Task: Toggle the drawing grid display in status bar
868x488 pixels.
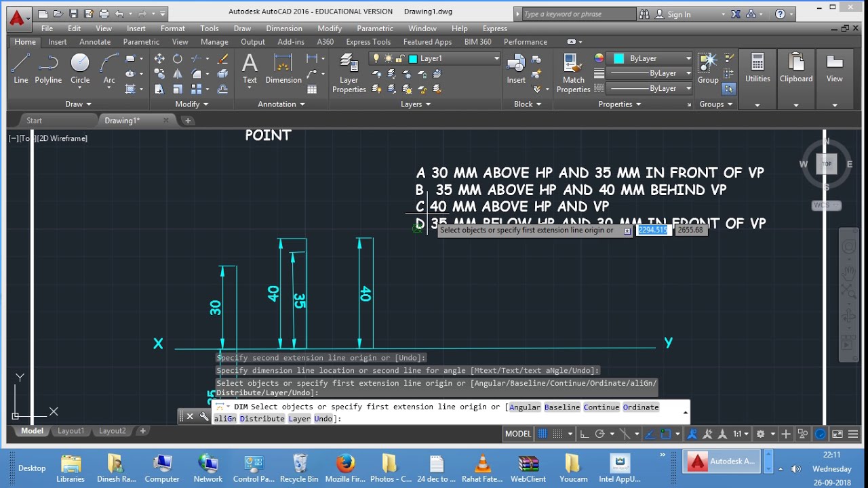Action: pos(542,434)
